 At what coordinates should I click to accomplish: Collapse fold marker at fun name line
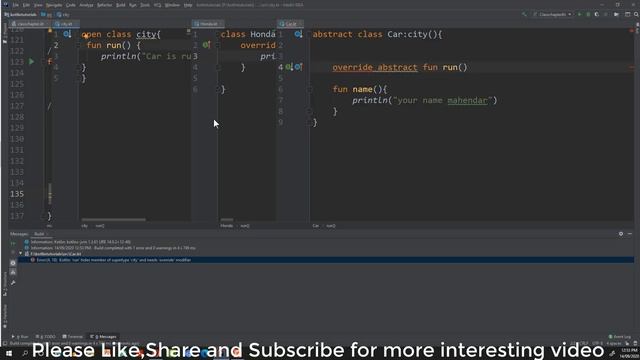pyautogui.click(x=310, y=89)
